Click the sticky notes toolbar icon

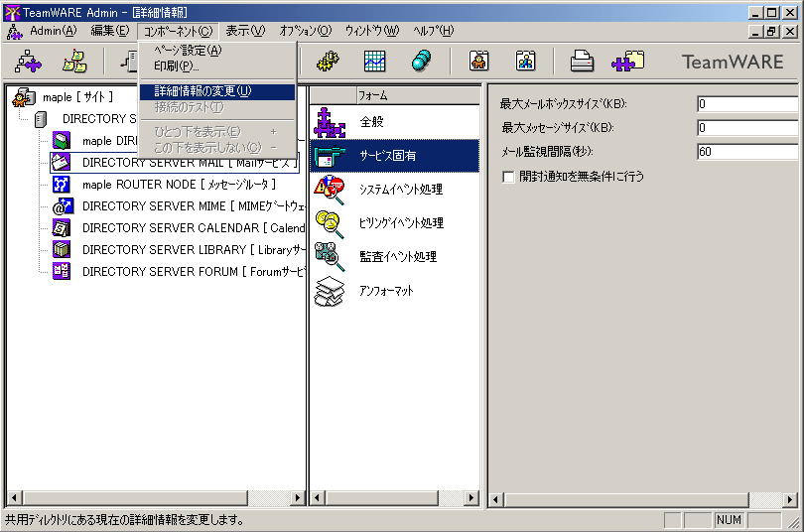click(x=74, y=61)
